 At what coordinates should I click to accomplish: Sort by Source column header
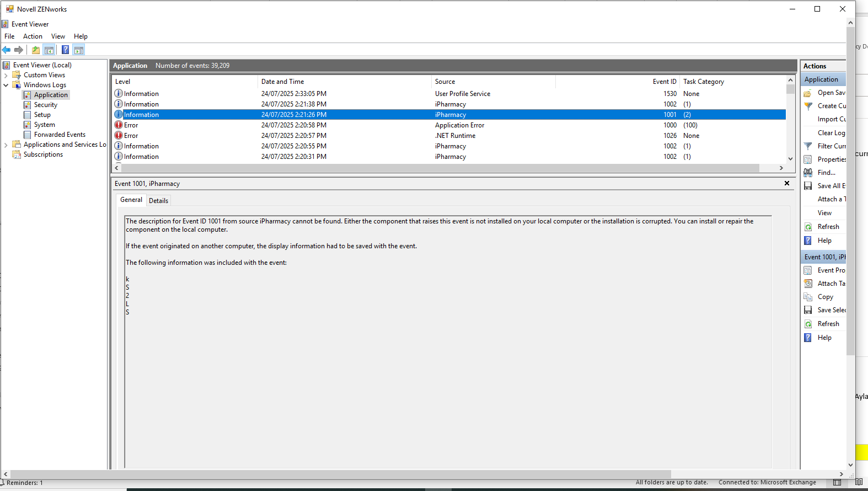494,82
